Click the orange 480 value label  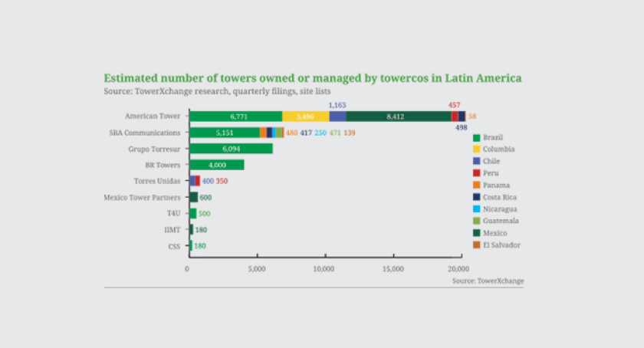291,133
